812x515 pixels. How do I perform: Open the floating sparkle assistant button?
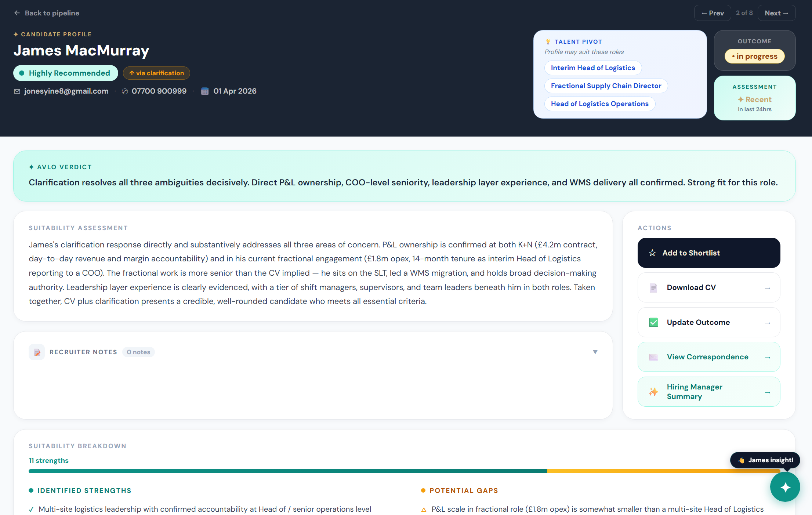pos(785,487)
